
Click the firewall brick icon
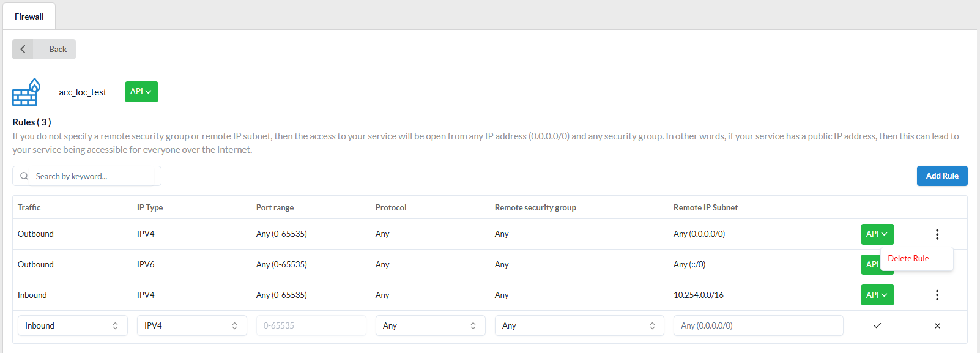pos(26,92)
